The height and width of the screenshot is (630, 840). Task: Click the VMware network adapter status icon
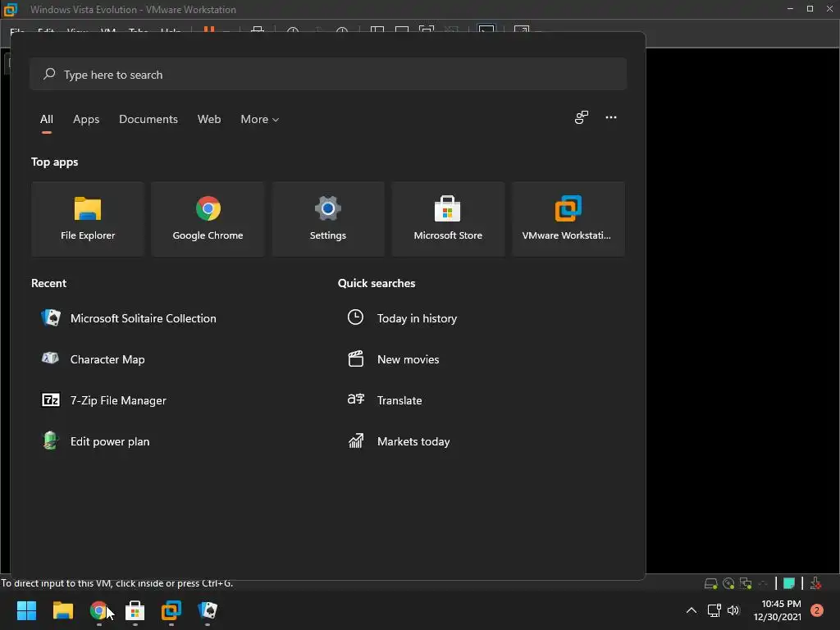[745, 583]
